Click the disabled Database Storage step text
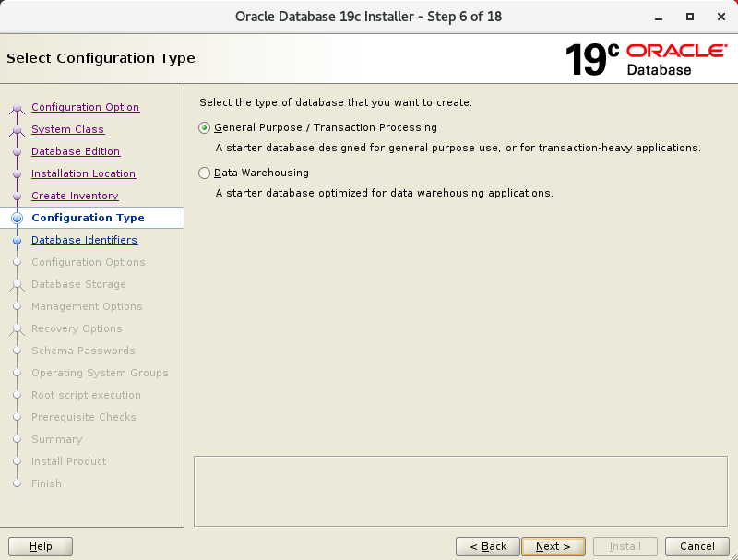738x560 pixels. [x=78, y=284]
